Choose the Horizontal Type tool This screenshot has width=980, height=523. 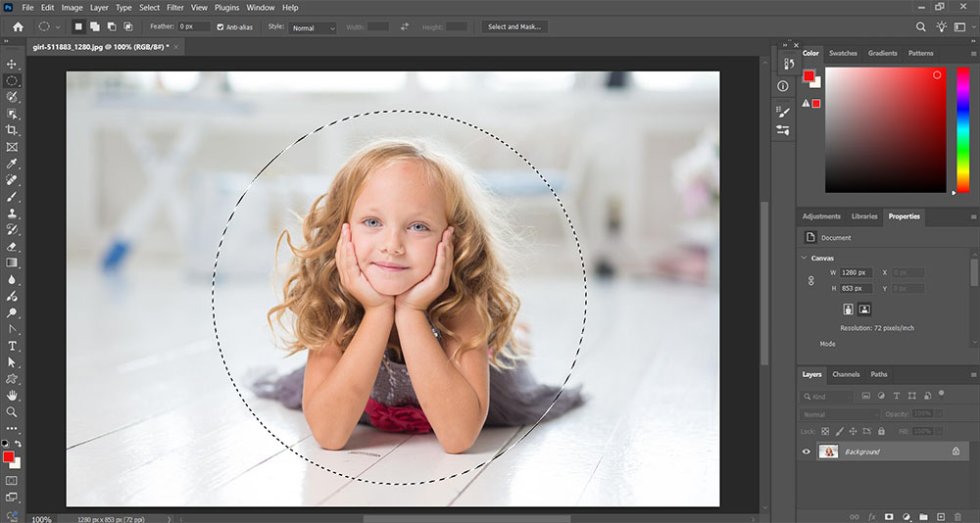12,346
